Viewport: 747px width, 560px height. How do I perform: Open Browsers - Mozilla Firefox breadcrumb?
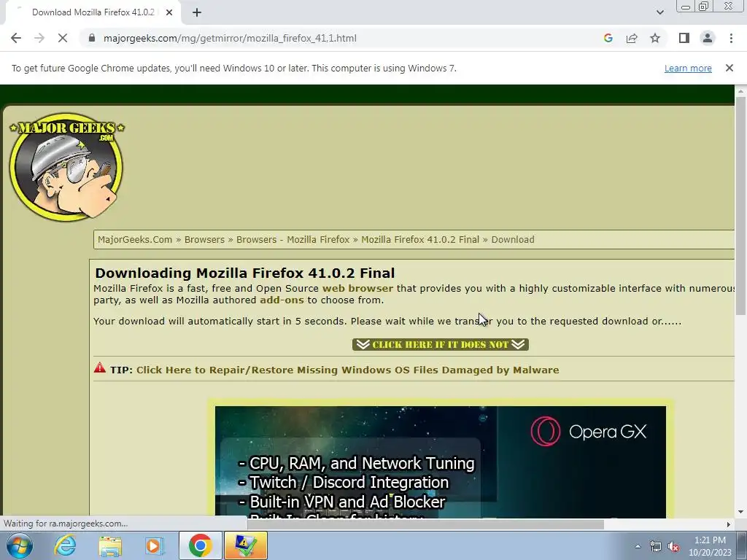click(293, 239)
